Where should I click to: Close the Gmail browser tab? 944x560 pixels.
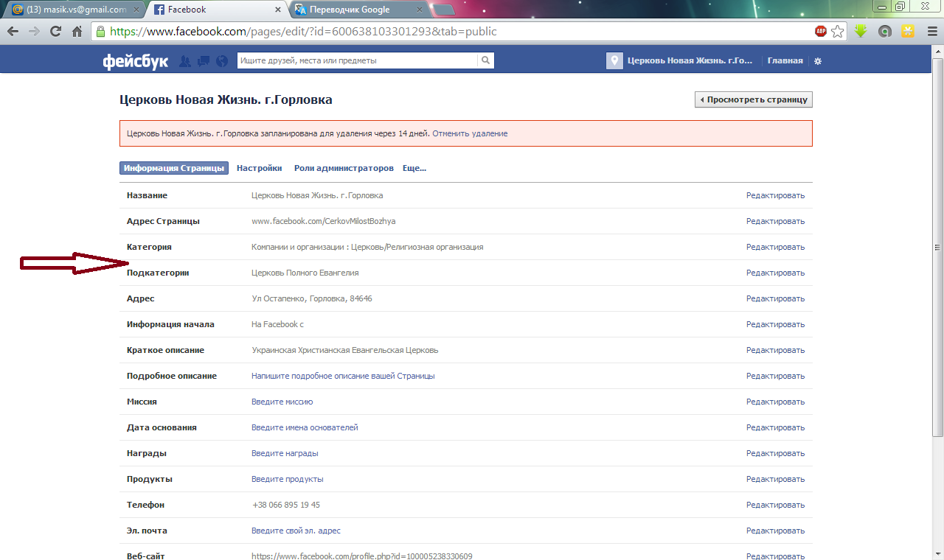point(137,10)
